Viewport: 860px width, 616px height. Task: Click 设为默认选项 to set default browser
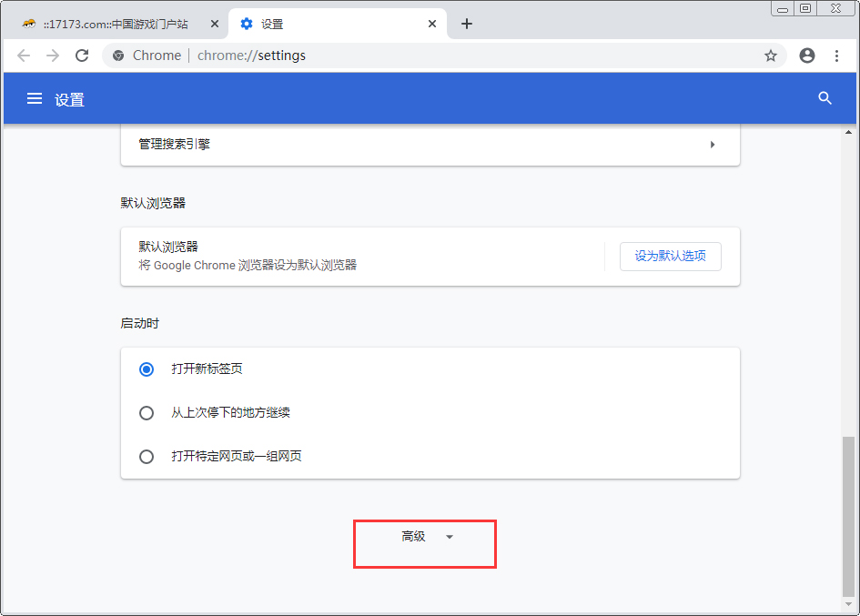click(670, 257)
